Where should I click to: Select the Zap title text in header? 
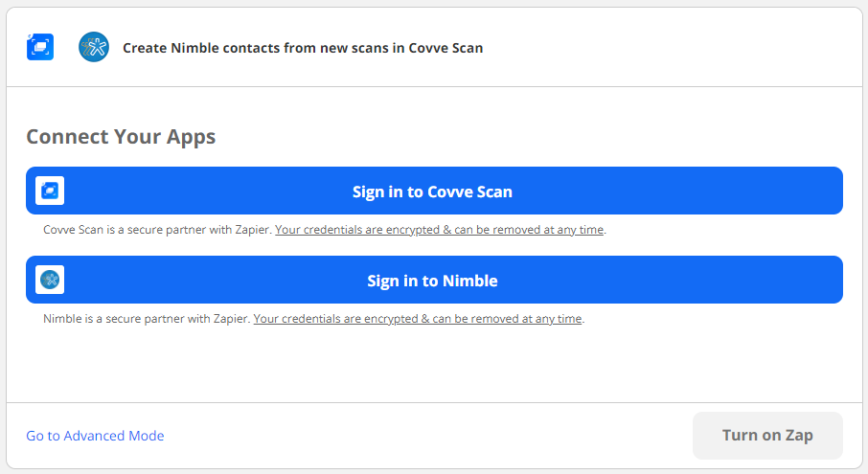pos(303,47)
